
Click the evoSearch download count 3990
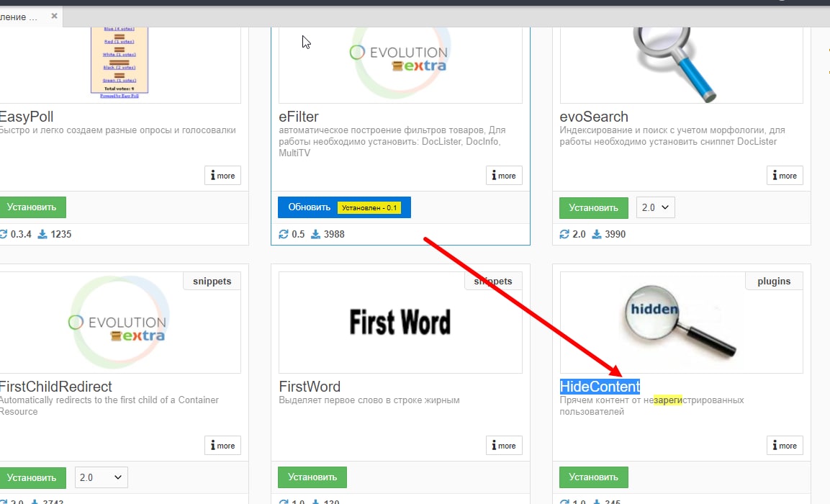[x=615, y=234]
